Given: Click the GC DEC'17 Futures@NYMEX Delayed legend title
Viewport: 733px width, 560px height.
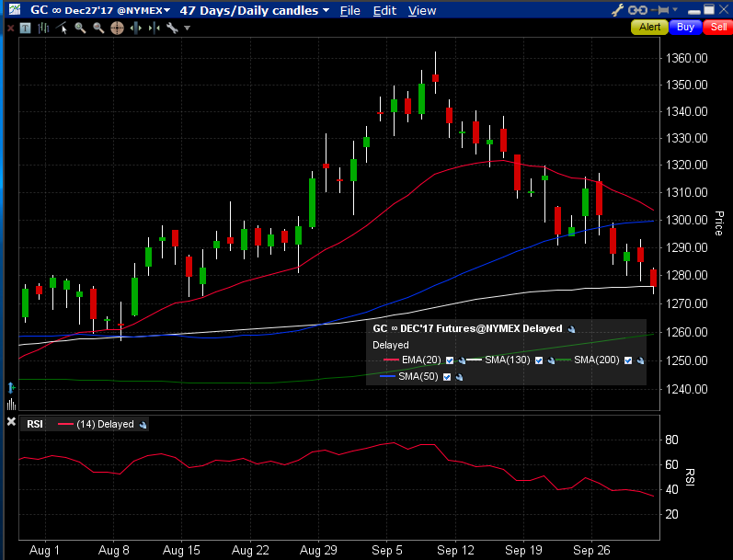Looking at the screenshot, I should [467, 328].
